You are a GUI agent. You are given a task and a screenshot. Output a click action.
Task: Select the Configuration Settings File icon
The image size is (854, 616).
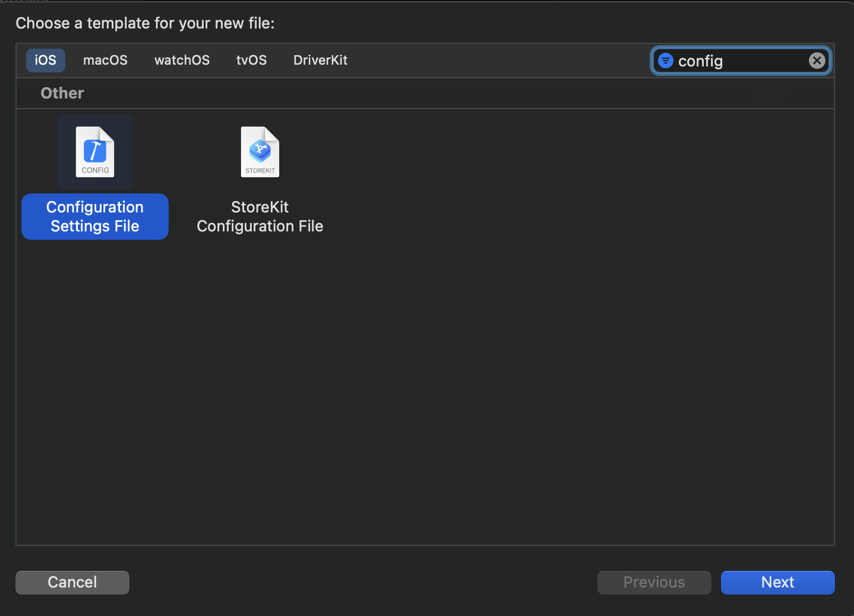pyautogui.click(x=95, y=152)
